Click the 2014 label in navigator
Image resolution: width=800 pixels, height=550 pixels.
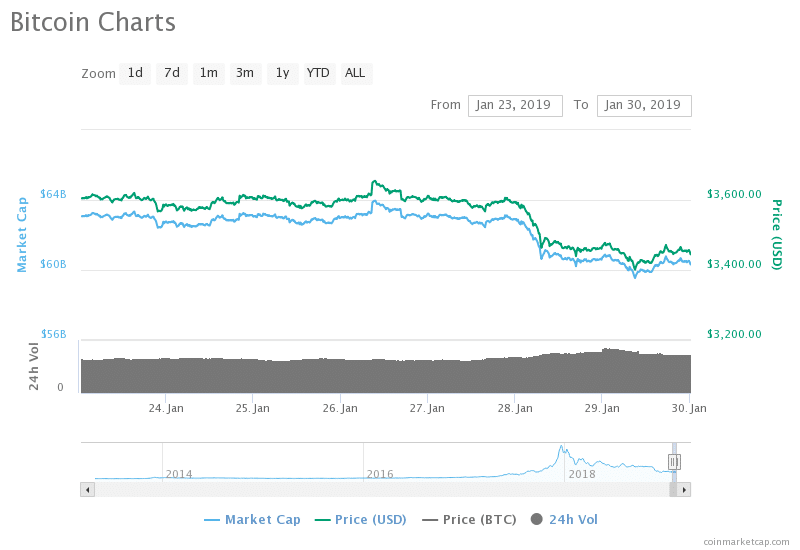click(179, 474)
